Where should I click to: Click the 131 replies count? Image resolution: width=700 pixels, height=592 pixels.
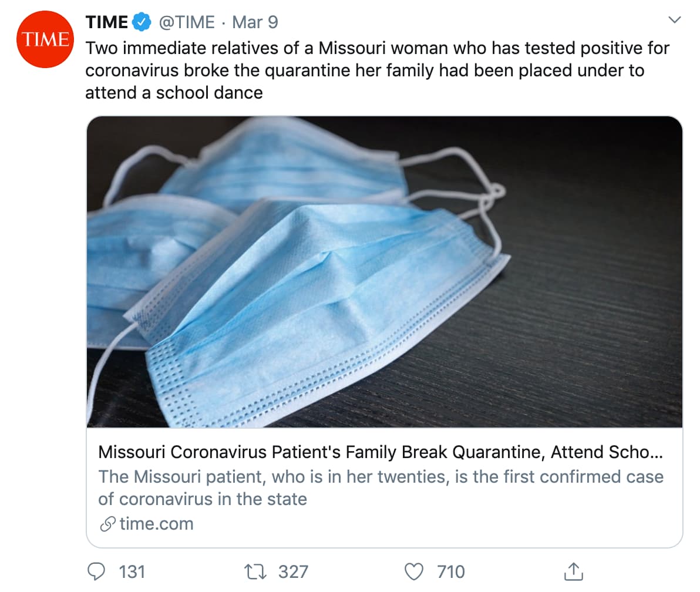(132, 571)
